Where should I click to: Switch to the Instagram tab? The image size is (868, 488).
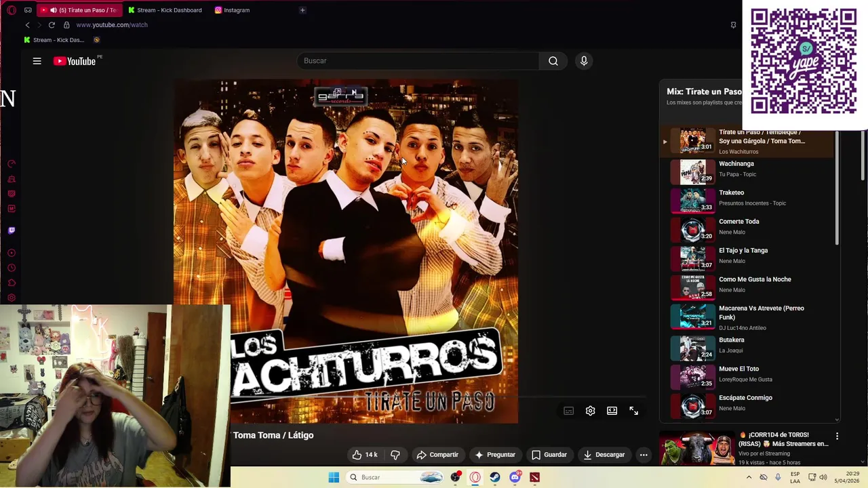(233, 10)
